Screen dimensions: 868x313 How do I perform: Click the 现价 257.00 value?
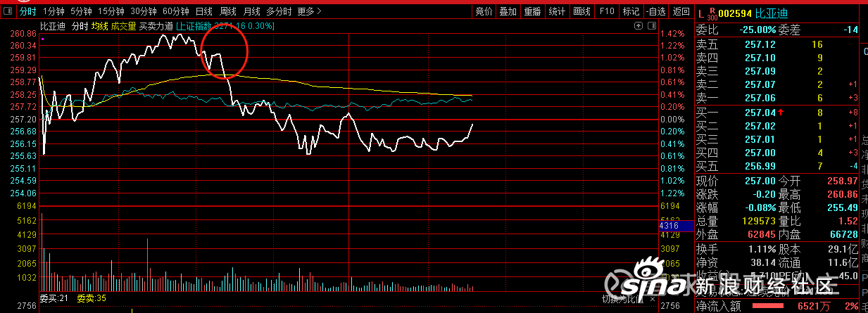click(760, 181)
